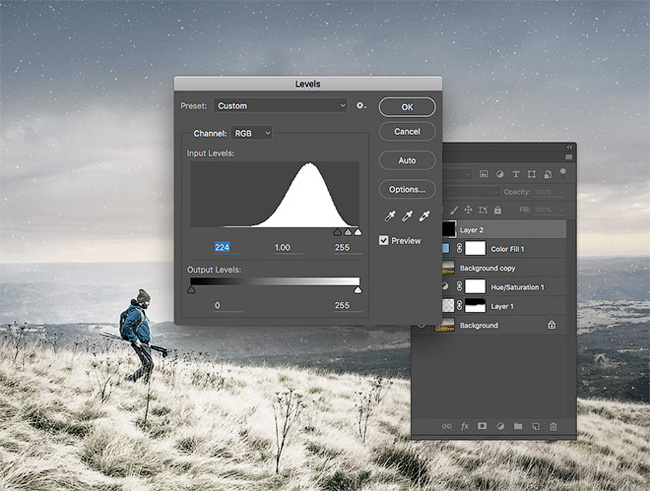Click the Color Fill 1 blue color swatch
The height and width of the screenshot is (491, 650).
446,248
